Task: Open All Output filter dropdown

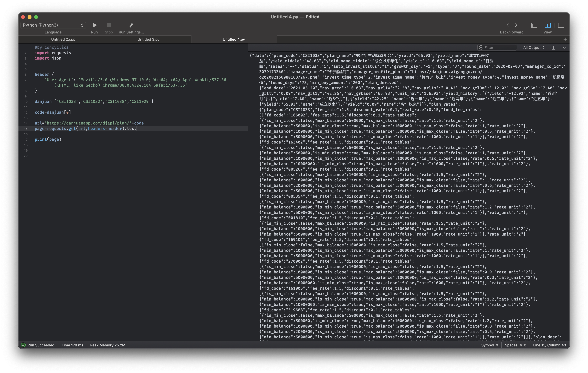Action: [534, 48]
